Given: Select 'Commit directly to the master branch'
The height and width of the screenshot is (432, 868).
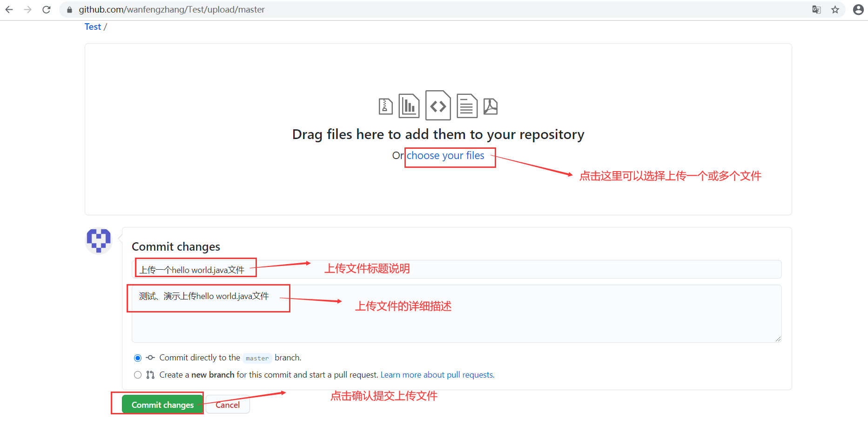Looking at the screenshot, I should pos(138,358).
